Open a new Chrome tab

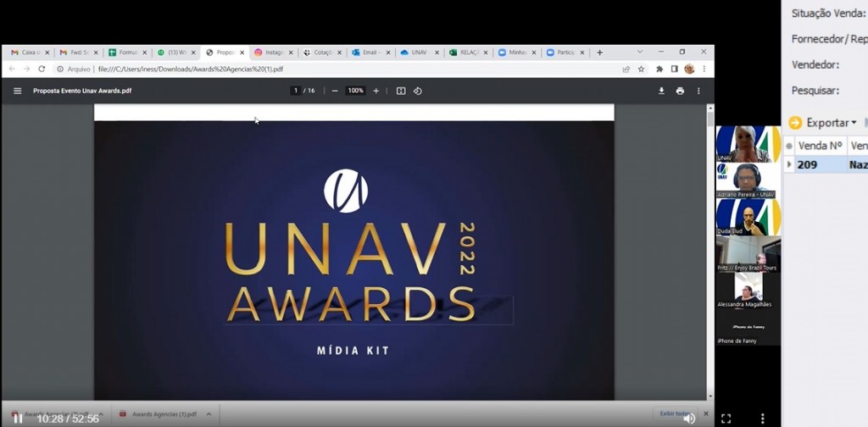click(599, 53)
